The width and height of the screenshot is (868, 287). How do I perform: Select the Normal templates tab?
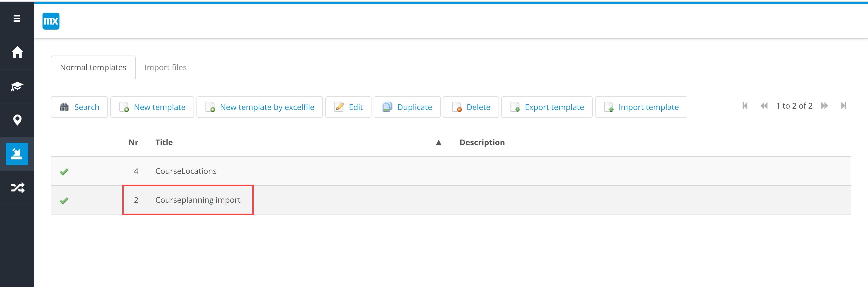pyautogui.click(x=93, y=68)
